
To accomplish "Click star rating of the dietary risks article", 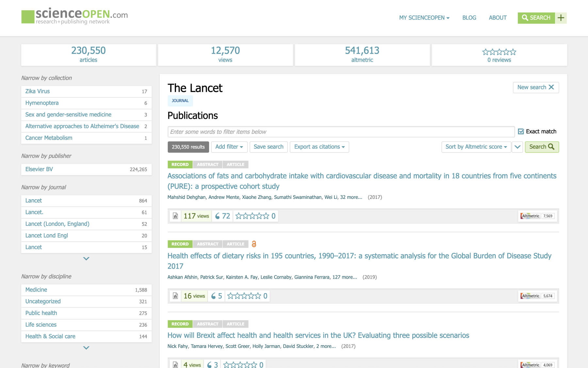I will point(244,296).
